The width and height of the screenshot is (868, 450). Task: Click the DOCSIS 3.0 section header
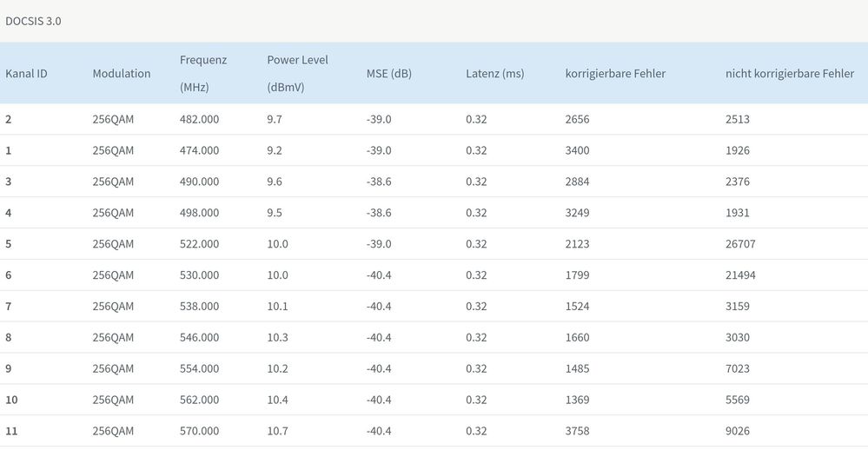tap(34, 21)
